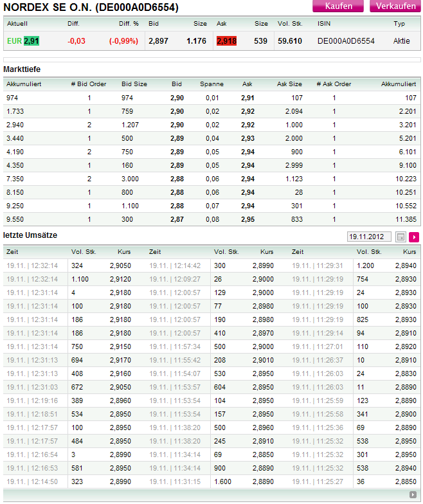Click the ask price 2,95
The width and height of the screenshot is (423, 504).
[x=248, y=219]
